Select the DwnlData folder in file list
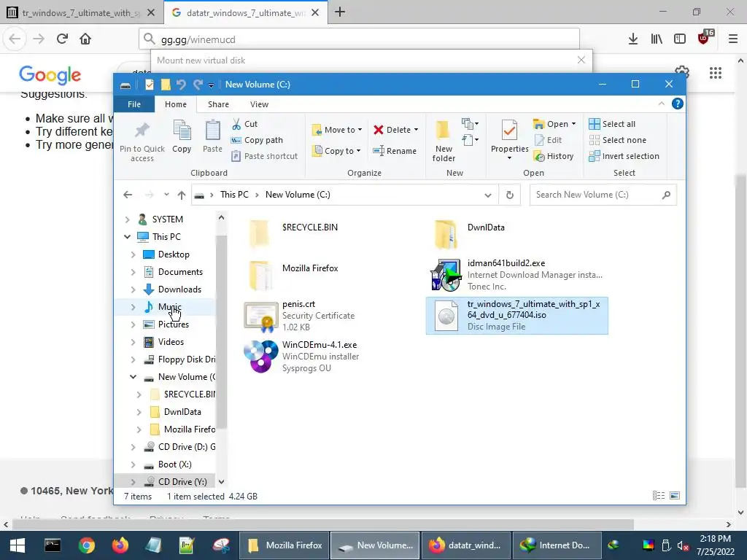The width and height of the screenshot is (747, 560). point(470,233)
